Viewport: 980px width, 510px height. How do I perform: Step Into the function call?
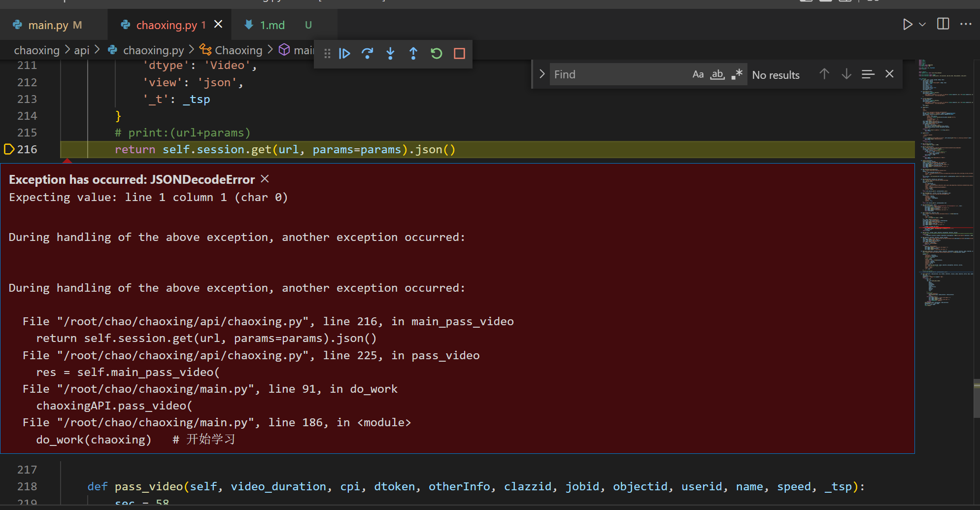click(x=390, y=54)
